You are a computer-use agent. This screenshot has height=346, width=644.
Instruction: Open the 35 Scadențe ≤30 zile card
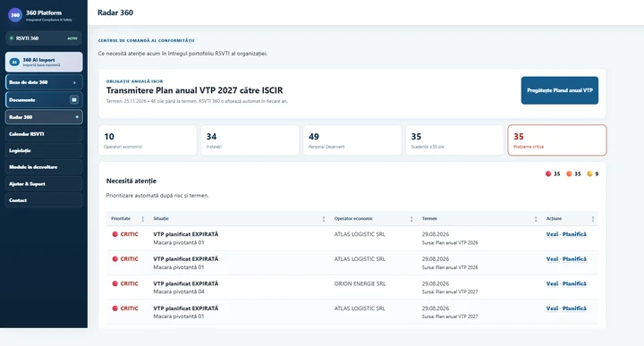(454, 140)
